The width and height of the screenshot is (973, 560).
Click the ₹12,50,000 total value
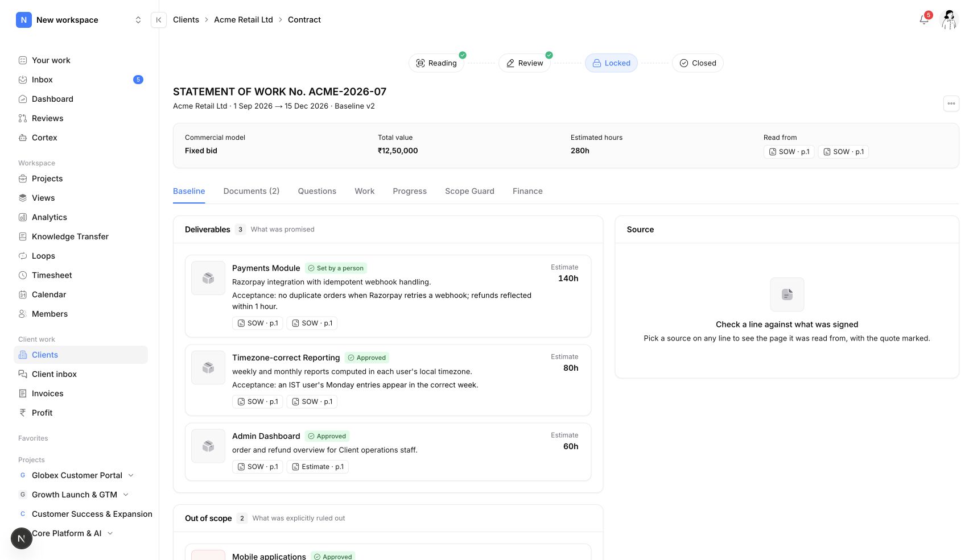pyautogui.click(x=398, y=151)
